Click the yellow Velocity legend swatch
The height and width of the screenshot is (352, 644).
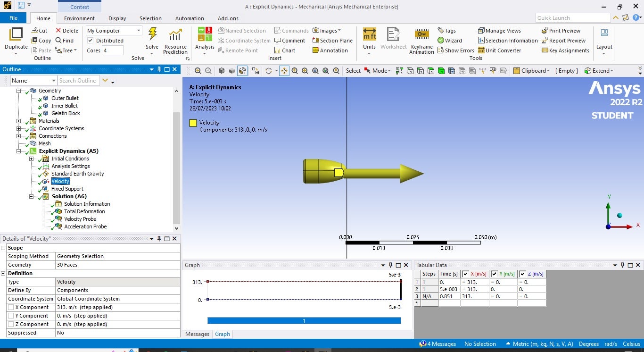tap(193, 123)
